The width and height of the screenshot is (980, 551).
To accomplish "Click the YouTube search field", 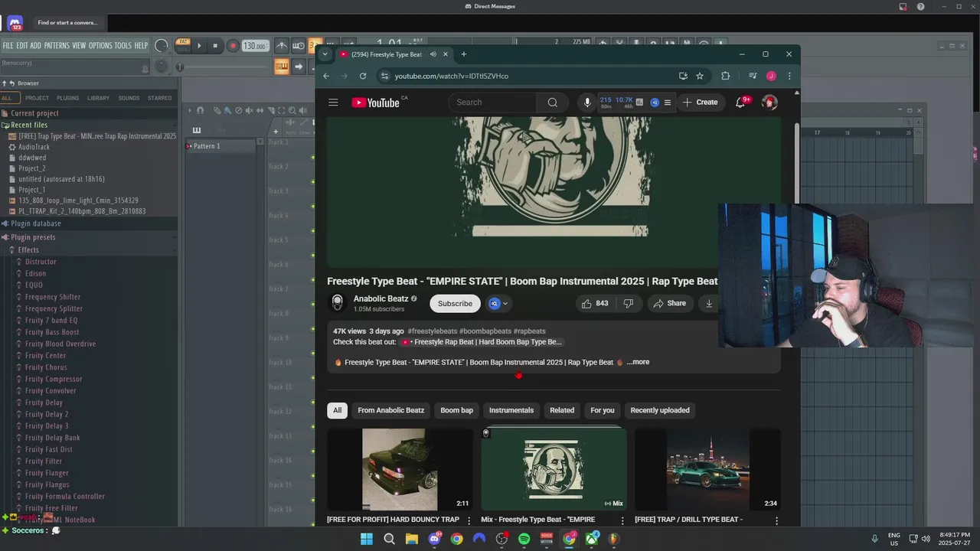I will tap(492, 103).
